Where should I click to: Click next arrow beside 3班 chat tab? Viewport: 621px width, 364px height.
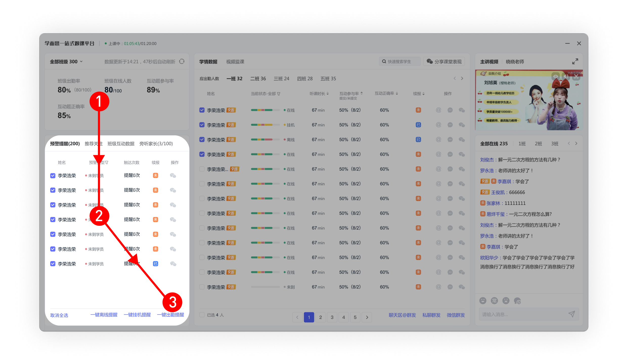pos(576,143)
